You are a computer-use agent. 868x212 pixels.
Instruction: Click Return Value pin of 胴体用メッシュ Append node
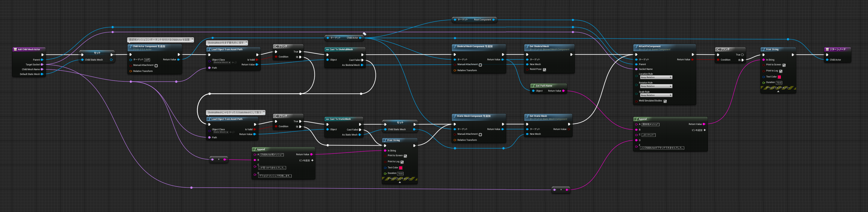tap(704, 124)
